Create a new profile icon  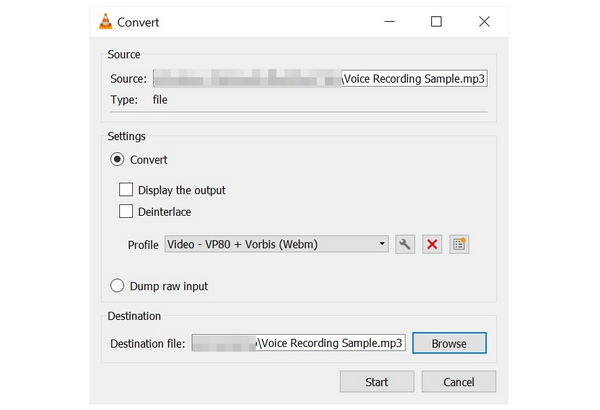tap(459, 244)
